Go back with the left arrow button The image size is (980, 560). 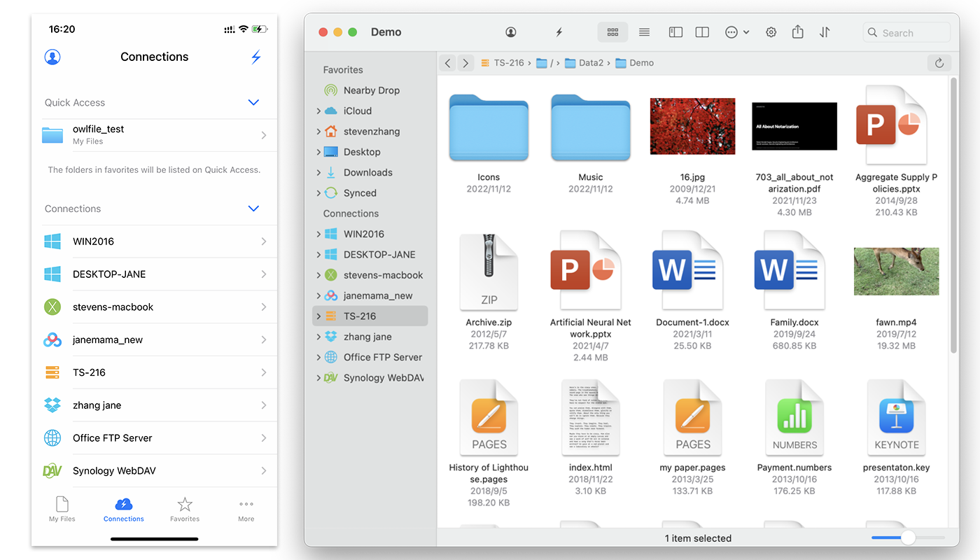pyautogui.click(x=448, y=63)
